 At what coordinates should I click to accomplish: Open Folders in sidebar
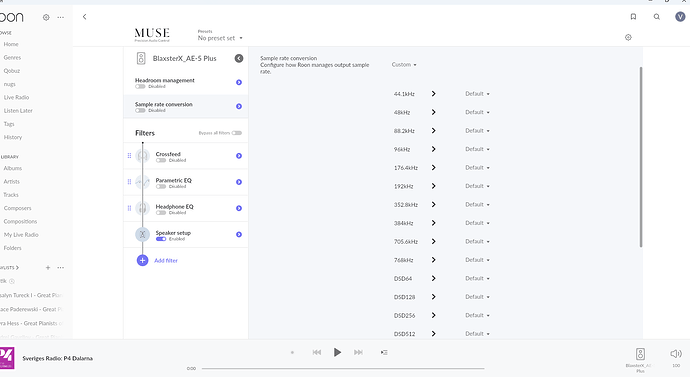12,248
